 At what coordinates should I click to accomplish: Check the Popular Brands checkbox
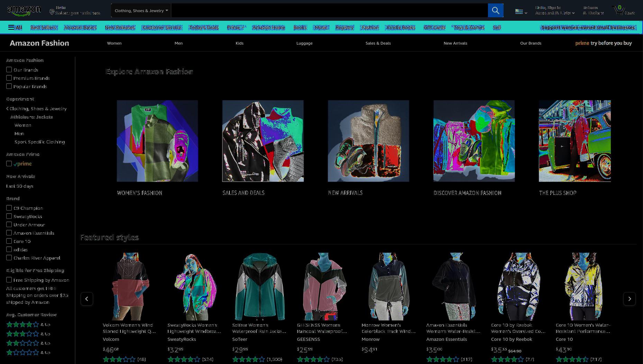[9, 86]
